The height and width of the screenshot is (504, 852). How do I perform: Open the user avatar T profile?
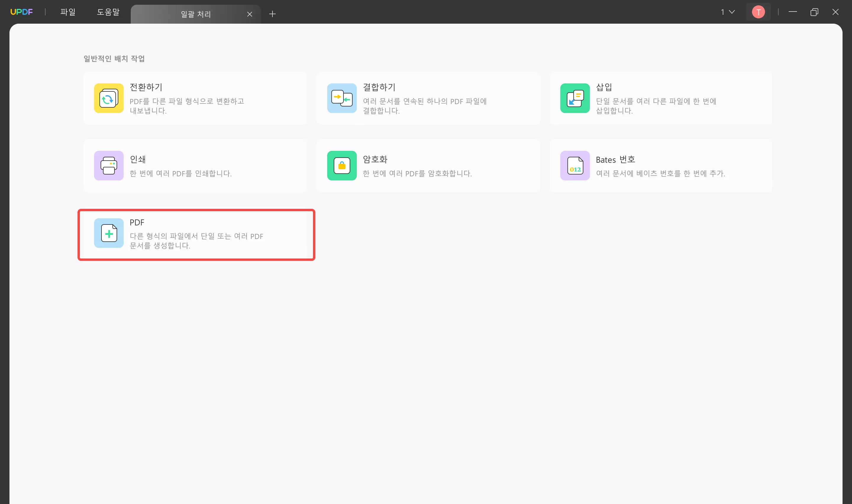pos(758,12)
